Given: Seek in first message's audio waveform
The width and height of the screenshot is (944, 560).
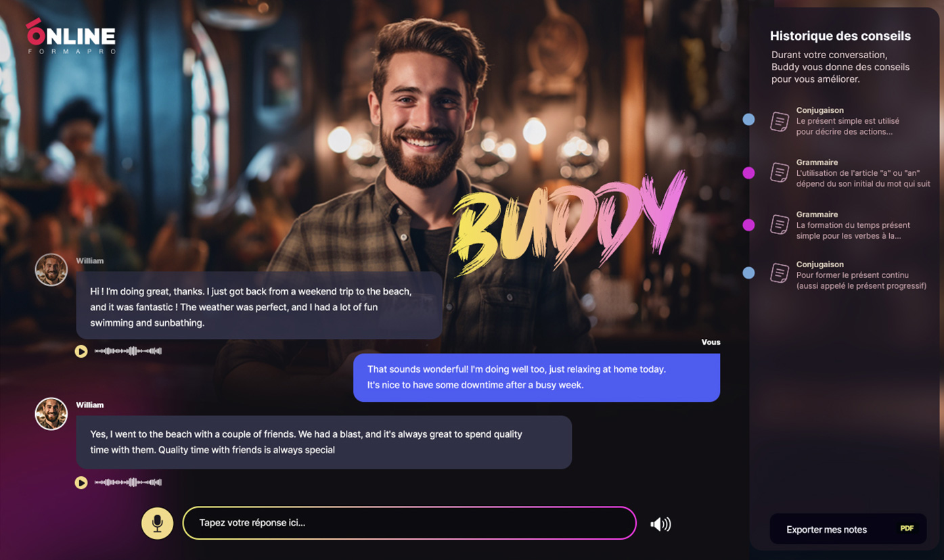Looking at the screenshot, I should [x=128, y=351].
